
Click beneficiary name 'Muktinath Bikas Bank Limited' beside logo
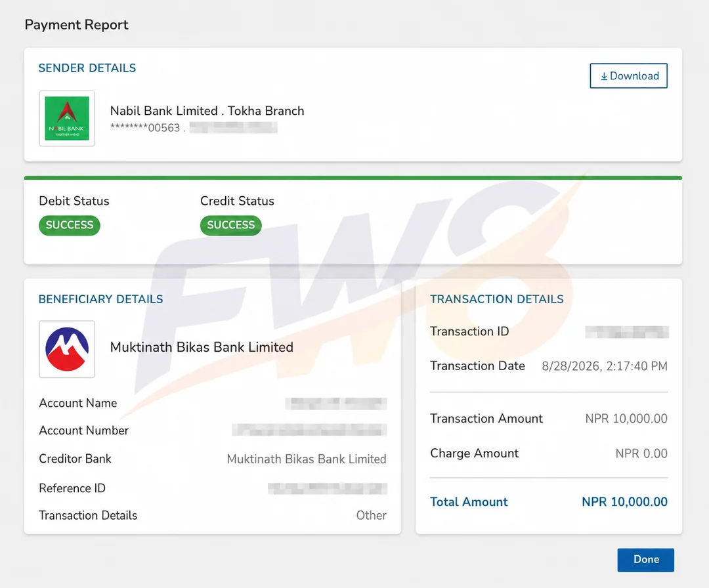[202, 347]
